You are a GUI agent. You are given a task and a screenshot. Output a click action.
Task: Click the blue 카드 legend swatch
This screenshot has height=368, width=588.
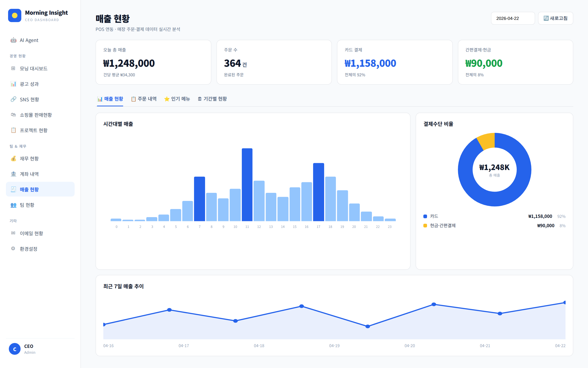(x=425, y=216)
